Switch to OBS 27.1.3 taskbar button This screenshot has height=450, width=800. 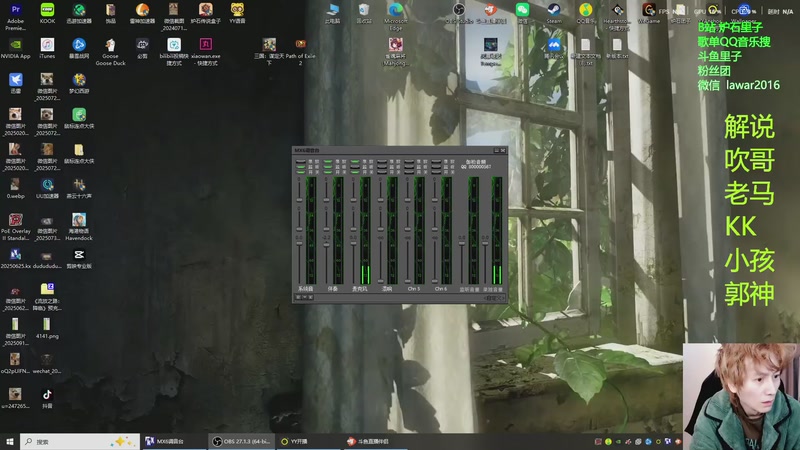click(241, 442)
